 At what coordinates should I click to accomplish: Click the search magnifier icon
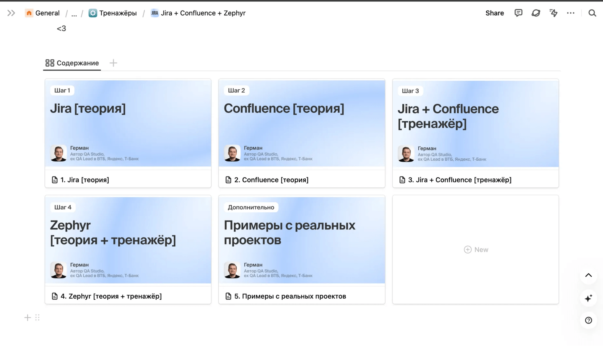coord(592,13)
